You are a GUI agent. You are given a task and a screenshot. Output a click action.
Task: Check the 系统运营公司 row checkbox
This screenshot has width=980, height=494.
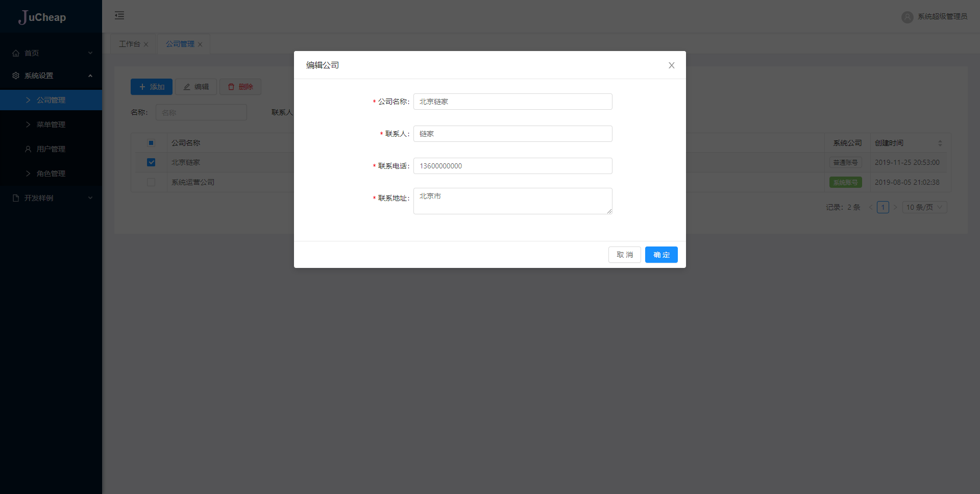click(151, 182)
